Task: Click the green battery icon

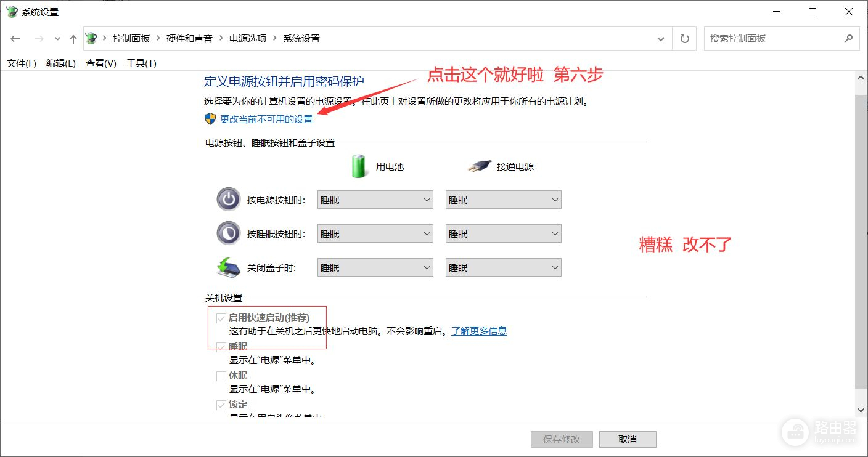Action: 359,166
